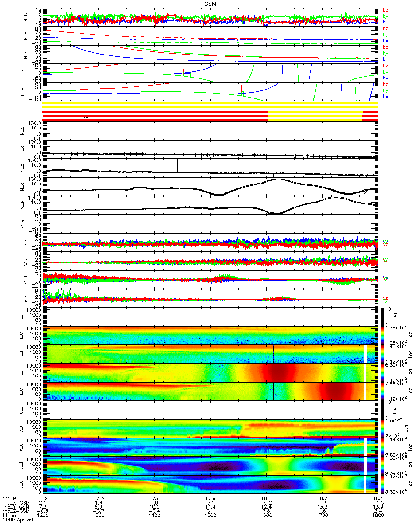This screenshot has height=532, width=412.
Task: Click the white data gap in e_d spectrogram
Action: [365, 465]
